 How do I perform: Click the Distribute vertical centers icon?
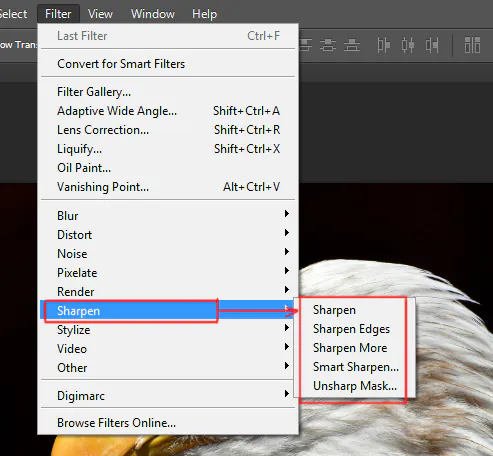tap(328, 45)
